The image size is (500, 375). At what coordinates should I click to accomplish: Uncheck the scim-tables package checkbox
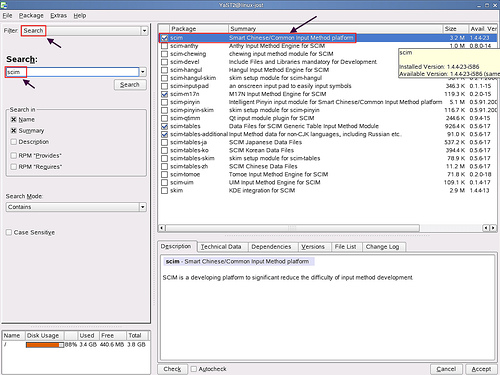coord(164,126)
